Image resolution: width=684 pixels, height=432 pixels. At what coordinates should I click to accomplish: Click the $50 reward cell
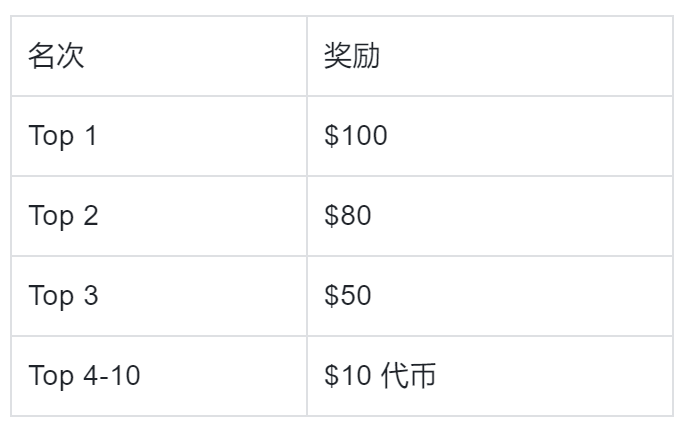[x=489, y=296]
